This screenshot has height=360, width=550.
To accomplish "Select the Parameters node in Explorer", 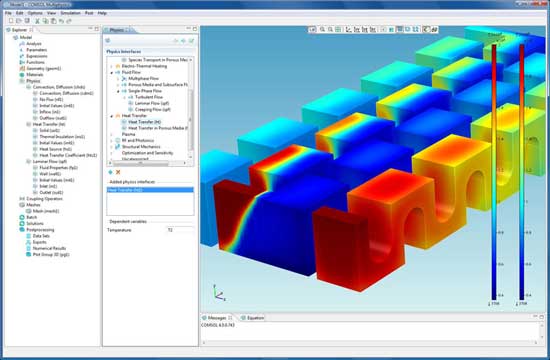I will [37, 50].
